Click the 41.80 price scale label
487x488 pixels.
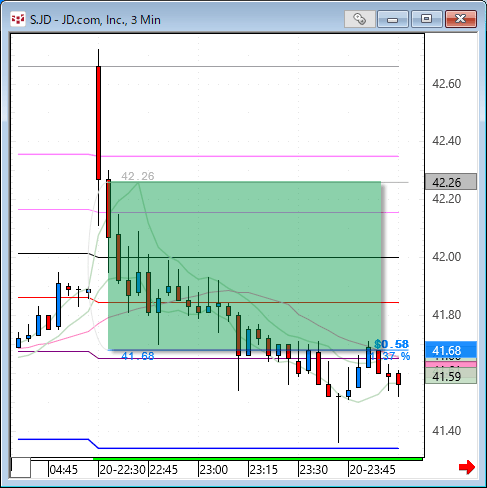tap(446, 314)
